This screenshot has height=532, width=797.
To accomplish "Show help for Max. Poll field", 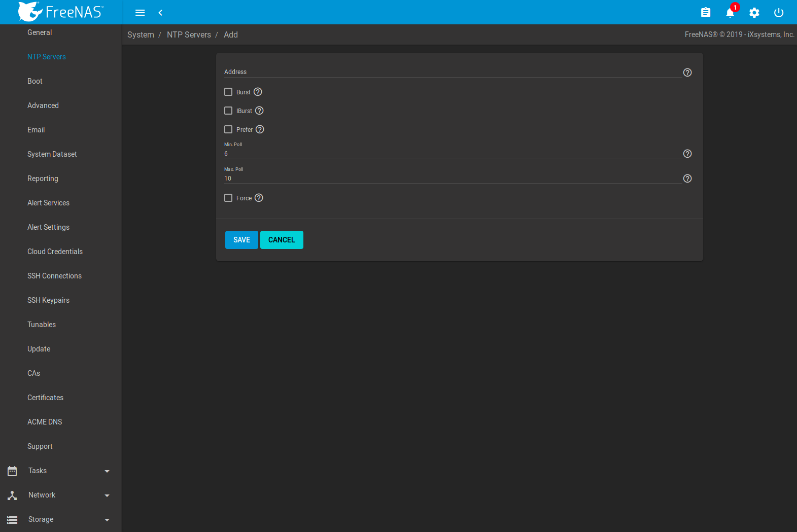I will tap(687, 179).
